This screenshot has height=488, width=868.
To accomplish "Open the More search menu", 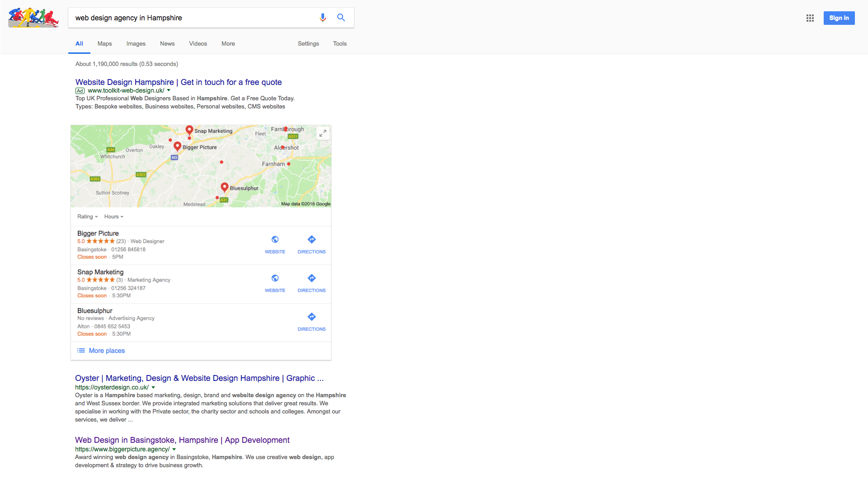I will click(x=228, y=44).
